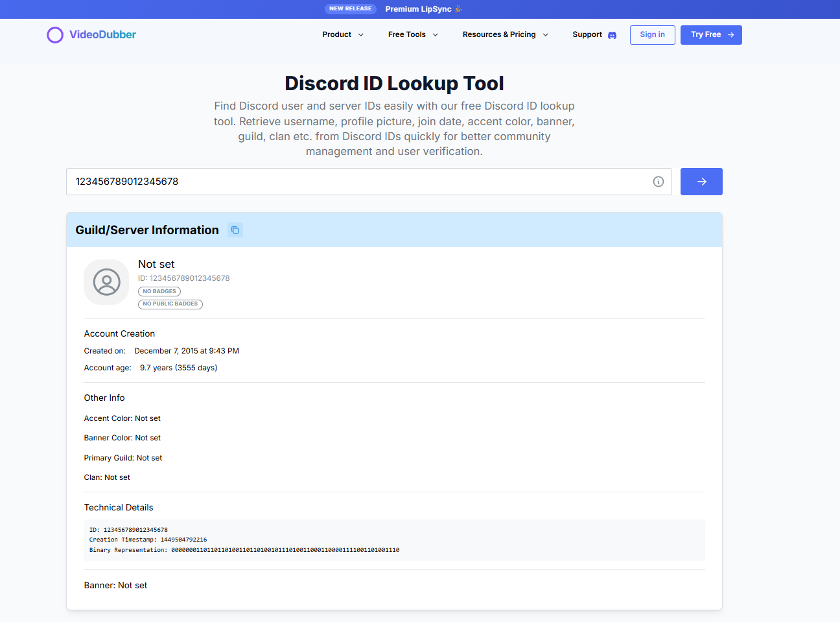
Task: Select Support in the navigation bar
Action: (x=587, y=34)
